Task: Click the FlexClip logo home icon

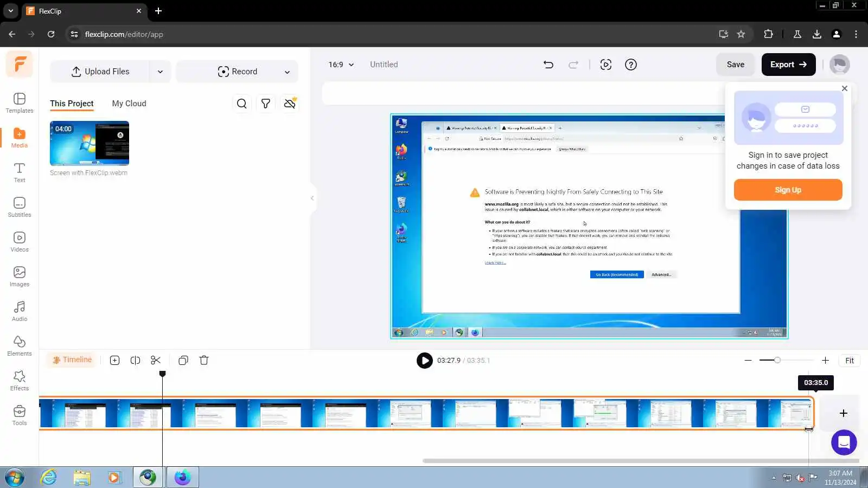Action: (20, 64)
